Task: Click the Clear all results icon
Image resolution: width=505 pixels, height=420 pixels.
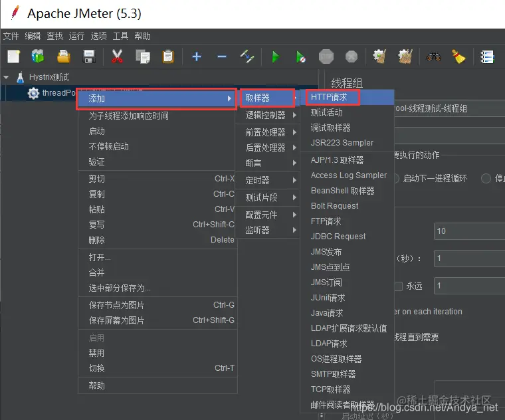Action: tap(405, 56)
